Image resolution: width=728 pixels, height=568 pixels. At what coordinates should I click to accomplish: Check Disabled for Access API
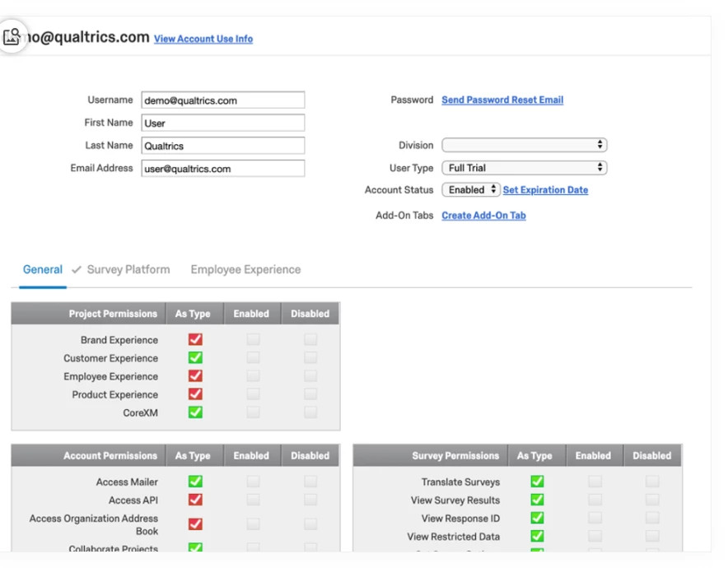(310, 500)
